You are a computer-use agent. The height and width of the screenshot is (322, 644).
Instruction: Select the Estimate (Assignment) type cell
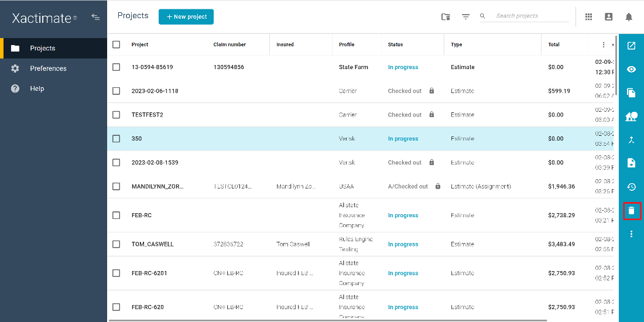[x=481, y=186]
